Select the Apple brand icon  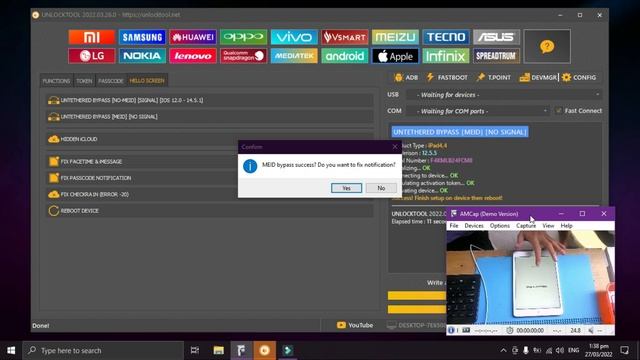click(395, 56)
